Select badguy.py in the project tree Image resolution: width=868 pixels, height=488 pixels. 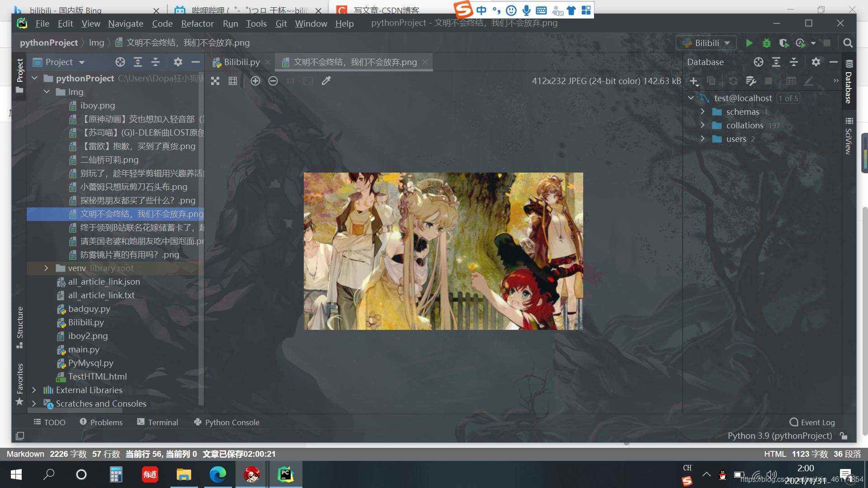coord(89,309)
